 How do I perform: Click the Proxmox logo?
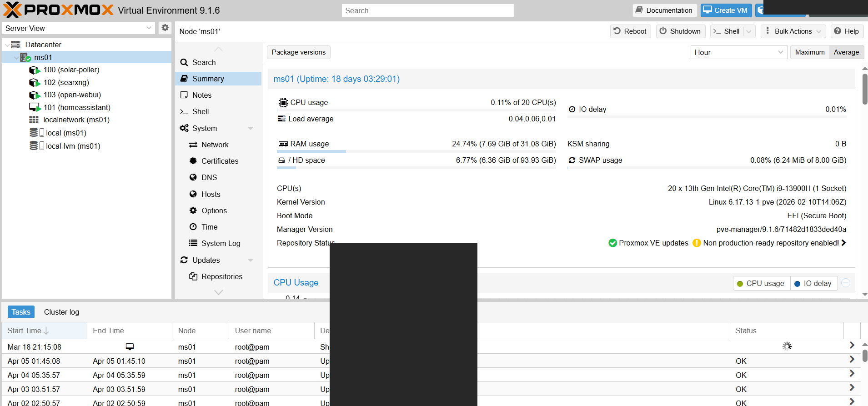click(58, 10)
